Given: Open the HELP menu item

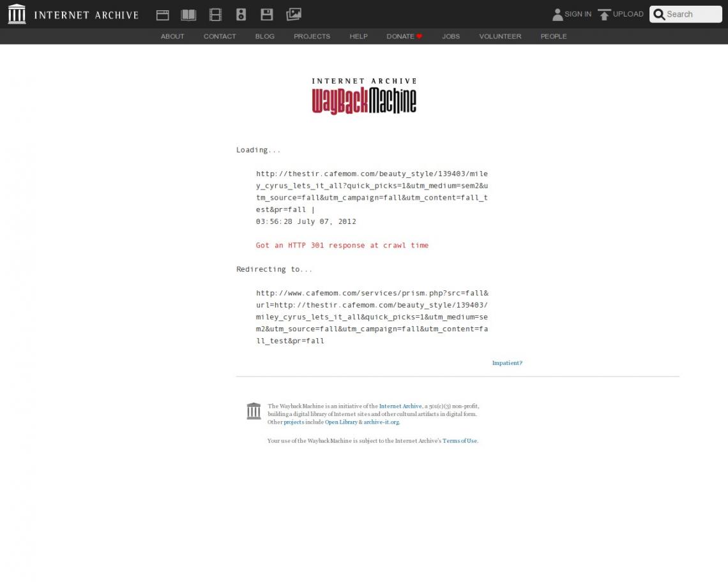Looking at the screenshot, I should click(358, 36).
